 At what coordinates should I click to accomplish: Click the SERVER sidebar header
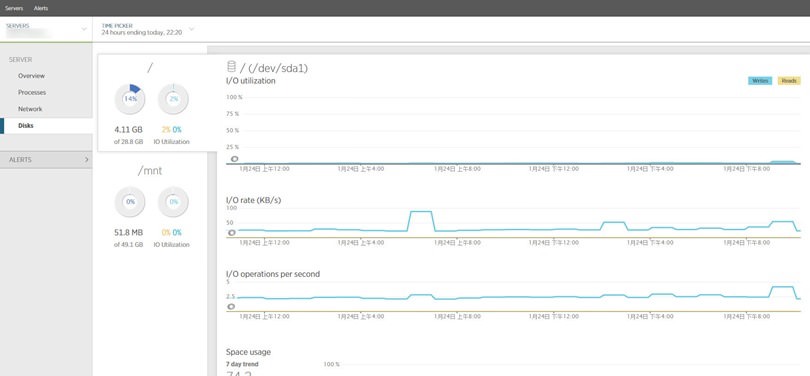(x=21, y=60)
